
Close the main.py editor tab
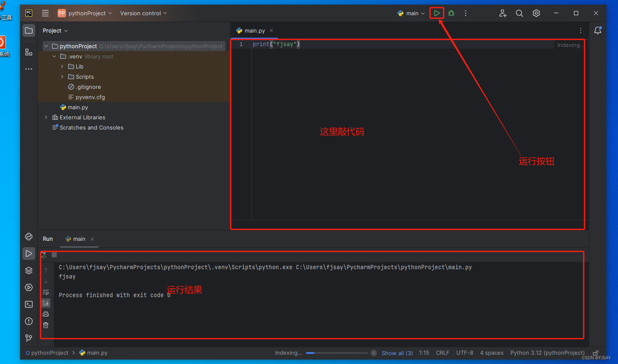pos(271,30)
